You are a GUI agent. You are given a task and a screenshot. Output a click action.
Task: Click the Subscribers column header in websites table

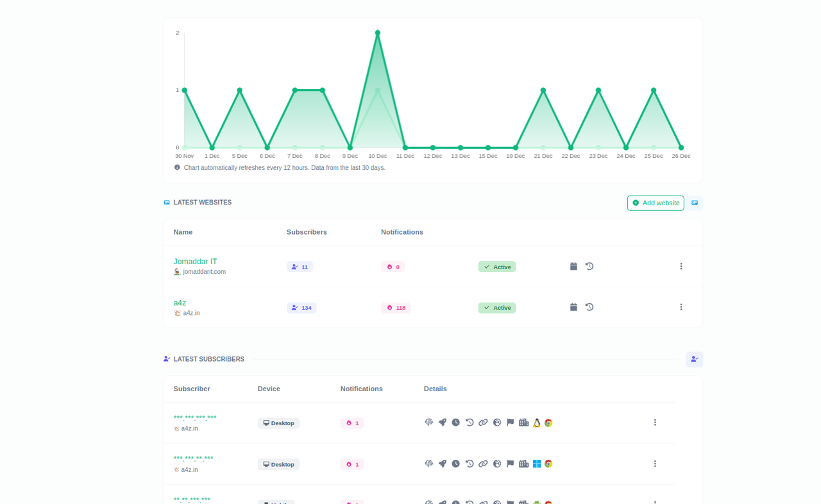point(307,232)
